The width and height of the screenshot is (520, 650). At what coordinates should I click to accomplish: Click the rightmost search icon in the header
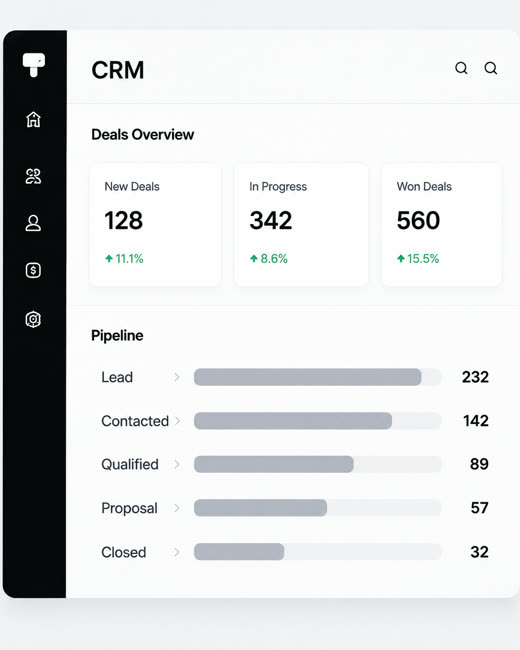tap(491, 68)
